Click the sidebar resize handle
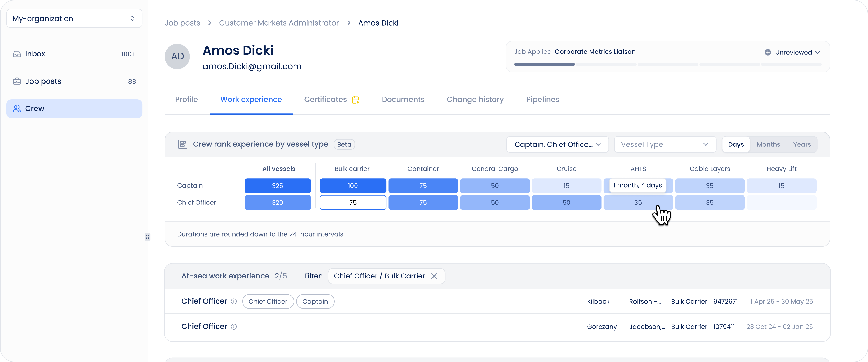 click(x=148, y=237)
